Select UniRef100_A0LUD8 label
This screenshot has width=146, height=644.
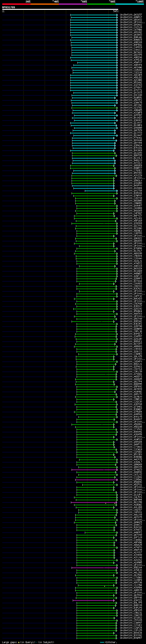(131, 507)
